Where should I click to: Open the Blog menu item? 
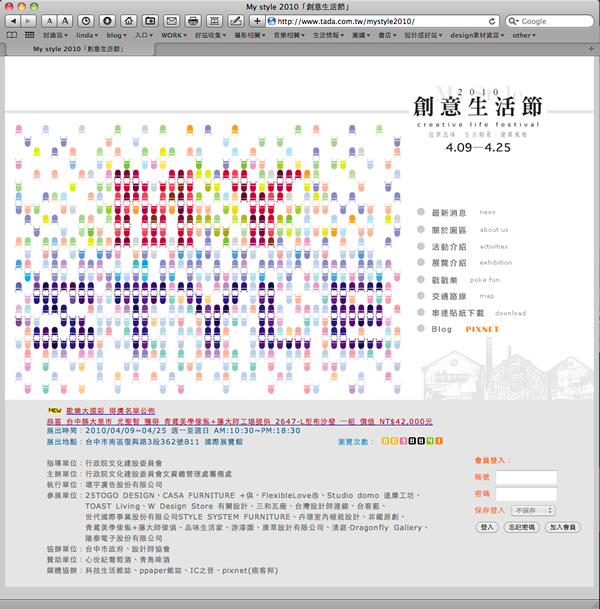point(442,329)
